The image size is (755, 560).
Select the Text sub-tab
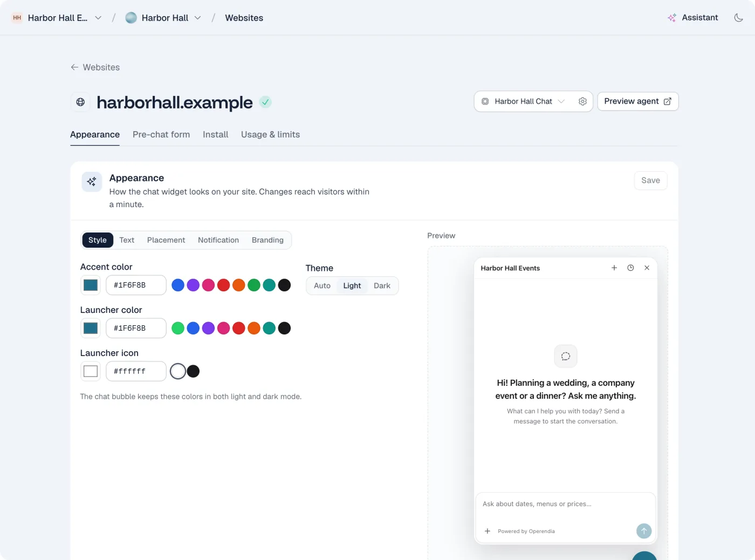coord(127,240)
